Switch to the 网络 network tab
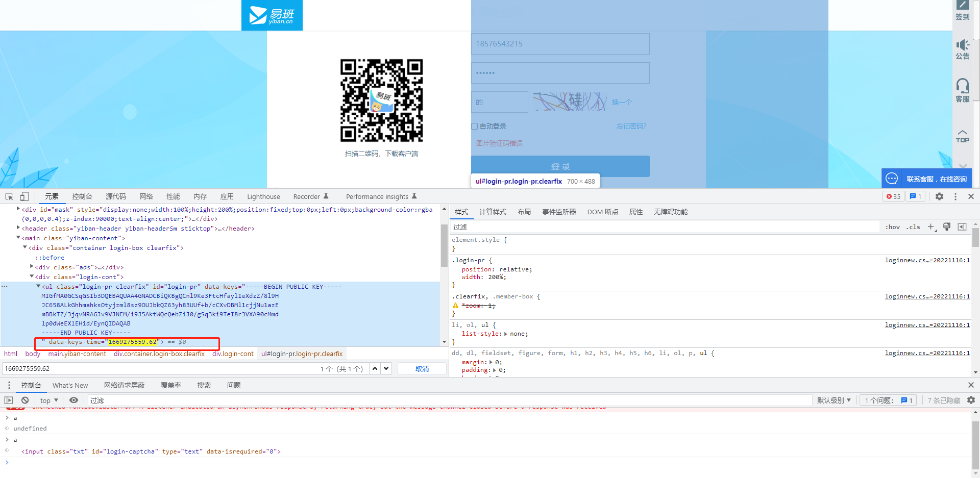The image size is (980, 478). pyautogui.click(x=146, y=196)
